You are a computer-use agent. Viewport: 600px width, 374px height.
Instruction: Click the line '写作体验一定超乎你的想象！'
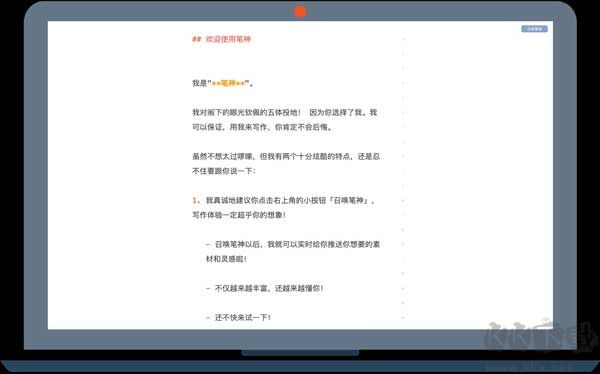click(239, 215)
